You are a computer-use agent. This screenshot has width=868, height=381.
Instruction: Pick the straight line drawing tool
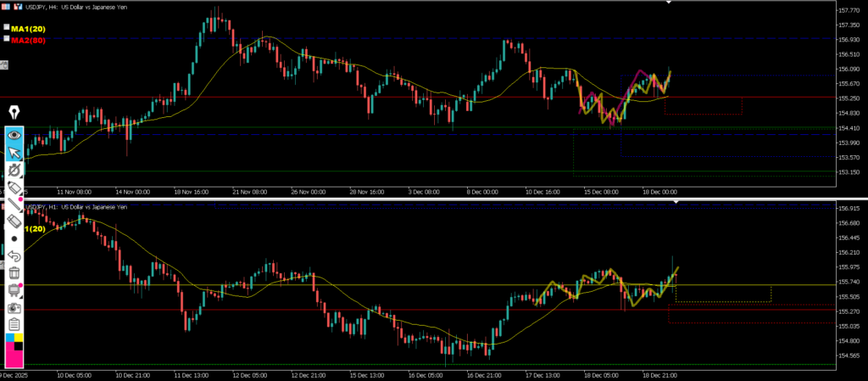point(14,204)
